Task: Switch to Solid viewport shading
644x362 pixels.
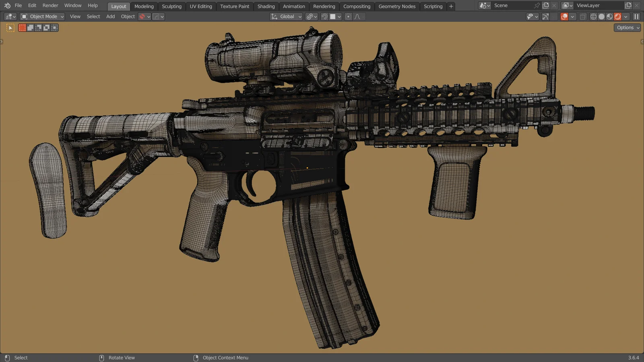Action: pyautogui.click(x=601, y=16)
